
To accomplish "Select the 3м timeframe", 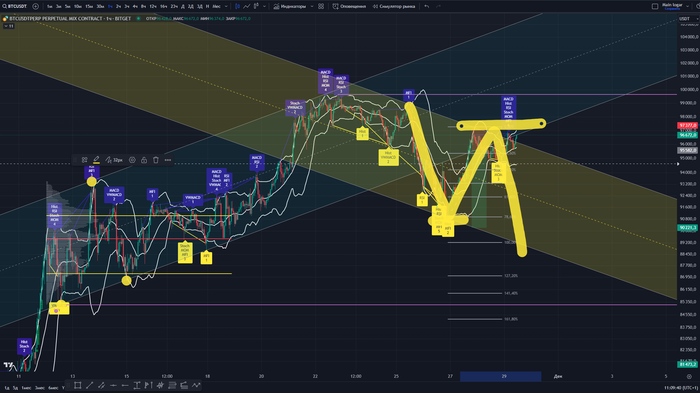I will pyautogui.click(x=58, y=6).
